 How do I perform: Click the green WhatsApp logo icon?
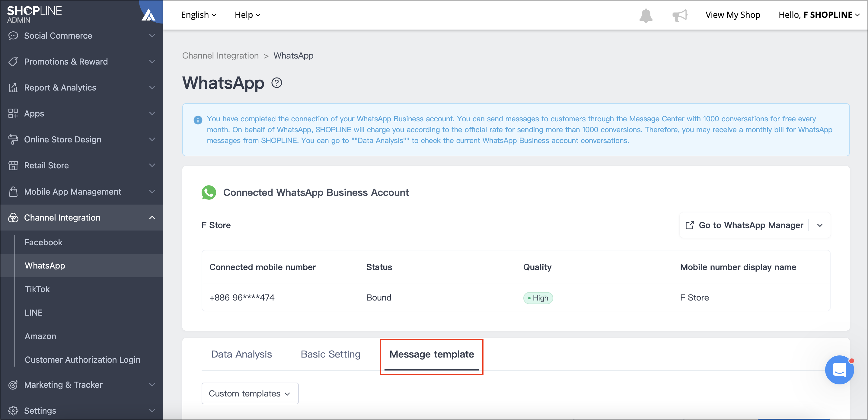coord(209,192)
